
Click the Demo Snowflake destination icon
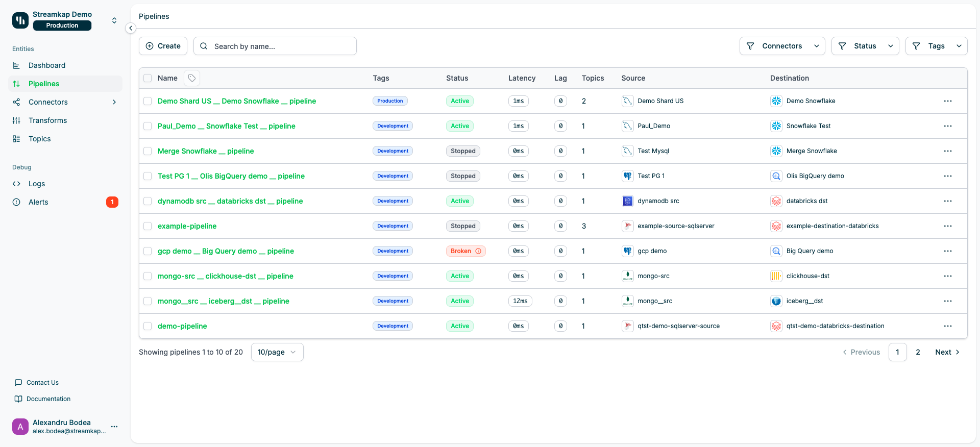click(776, 101)
